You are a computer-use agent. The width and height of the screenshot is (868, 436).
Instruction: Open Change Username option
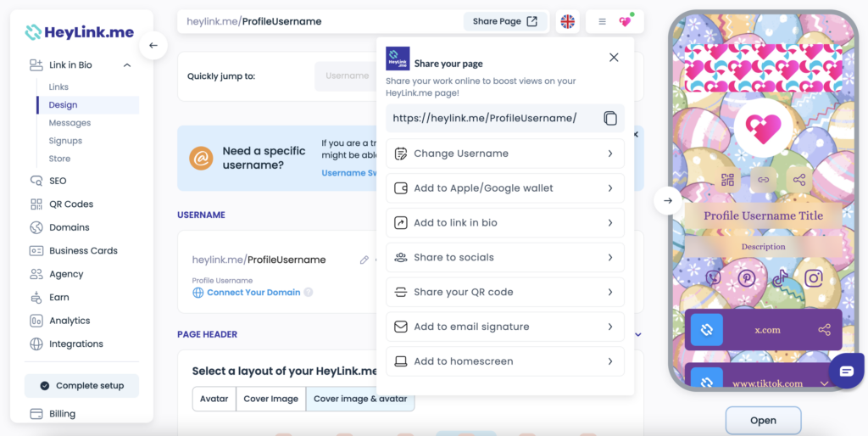505,154
